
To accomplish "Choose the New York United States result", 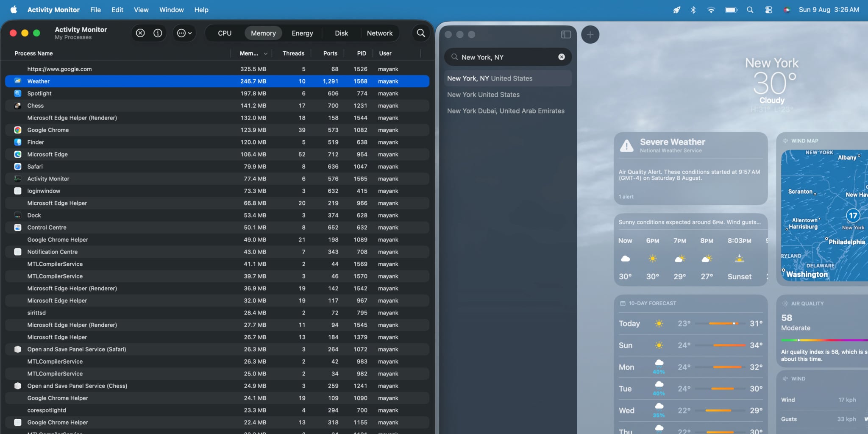I will pos(508,95).
